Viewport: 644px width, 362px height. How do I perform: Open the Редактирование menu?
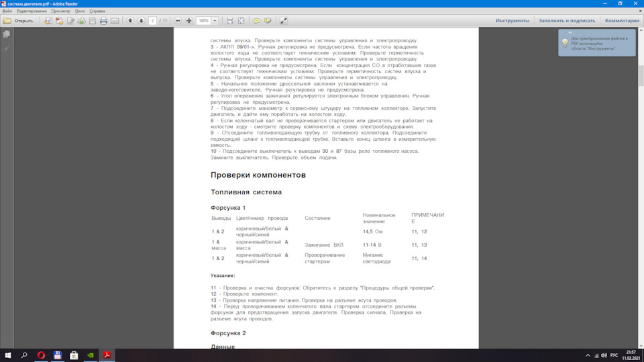point(32,11)
